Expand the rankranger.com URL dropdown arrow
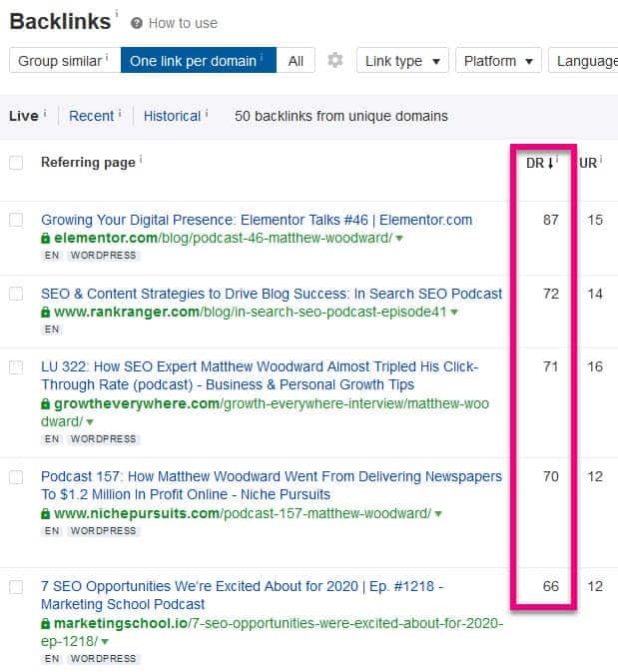Screen dimensions: 618x672 point(454,313)
